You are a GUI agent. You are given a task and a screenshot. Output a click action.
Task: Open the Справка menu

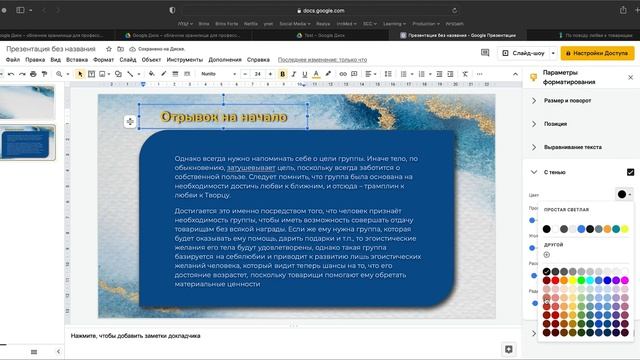(x=258, y=60)
